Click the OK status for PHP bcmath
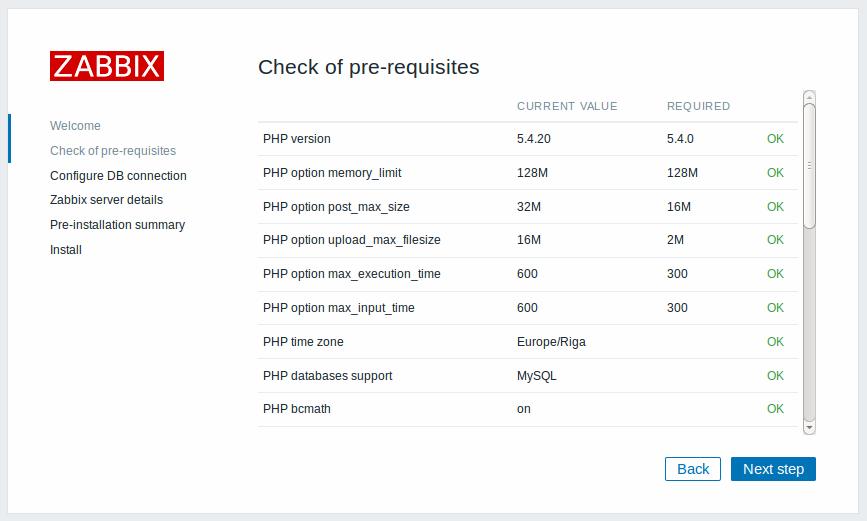This screenshot has width=867, height=521. point(775,409)
